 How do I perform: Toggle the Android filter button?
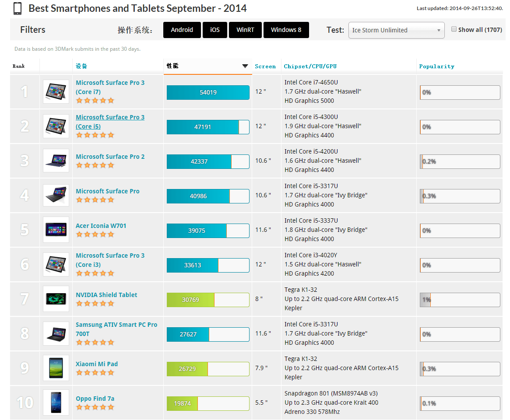coord(182,30)
